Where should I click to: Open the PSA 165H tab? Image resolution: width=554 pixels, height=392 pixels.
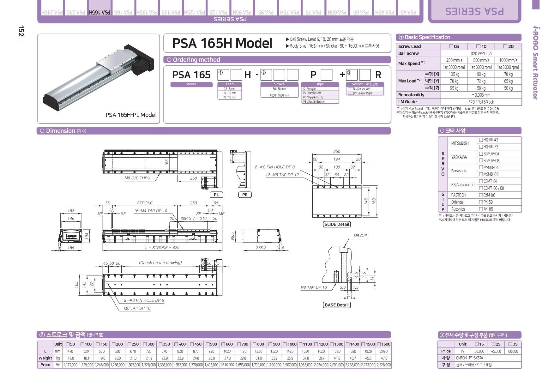(x=99, y=8)
